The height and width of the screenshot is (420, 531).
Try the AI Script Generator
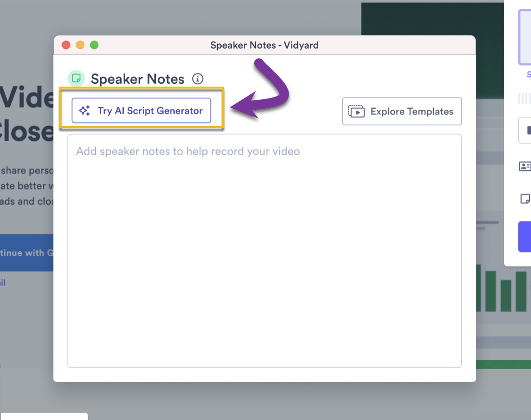point(141,111)
